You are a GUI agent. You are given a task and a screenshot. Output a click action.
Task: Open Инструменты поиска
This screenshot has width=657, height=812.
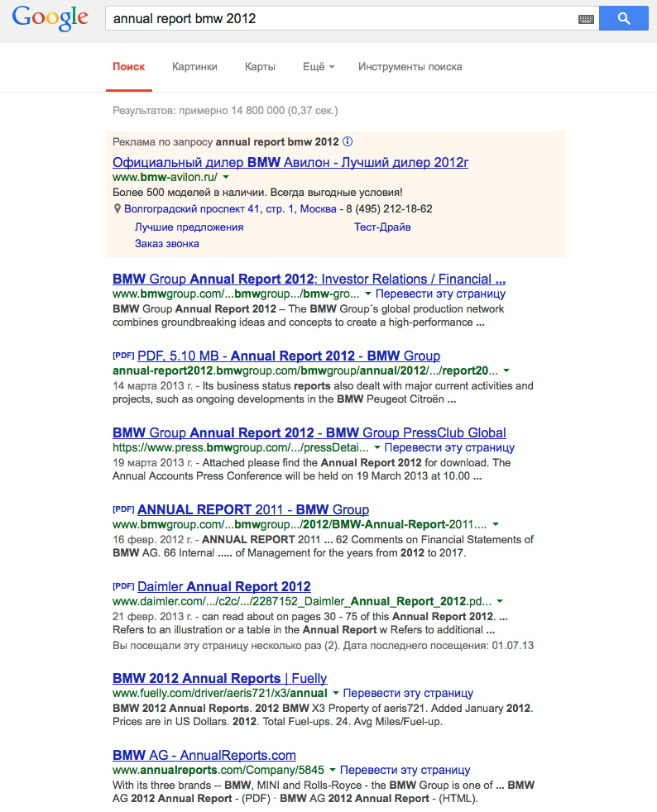pos(410,67)
